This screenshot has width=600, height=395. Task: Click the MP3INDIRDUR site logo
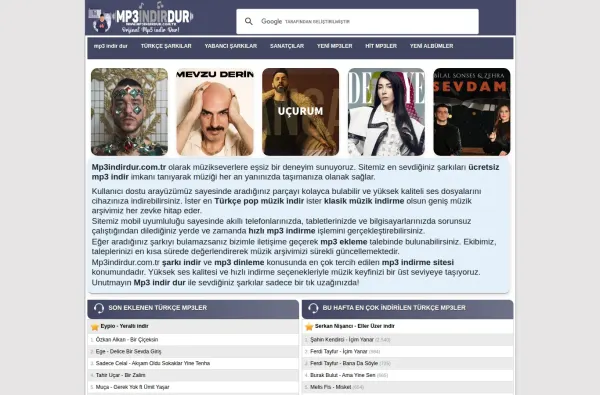click(x=141, y=18)
